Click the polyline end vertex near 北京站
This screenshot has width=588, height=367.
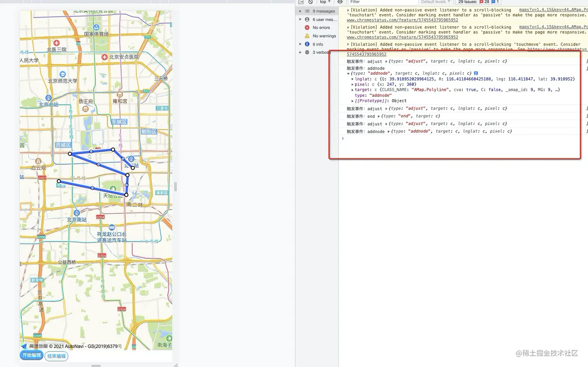point(133,168)
